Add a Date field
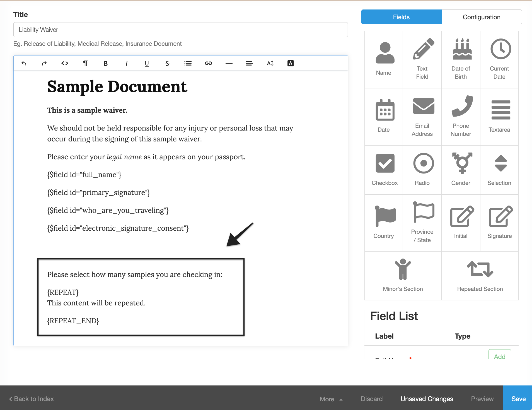The image size is (532, 410). coord(384,117)
